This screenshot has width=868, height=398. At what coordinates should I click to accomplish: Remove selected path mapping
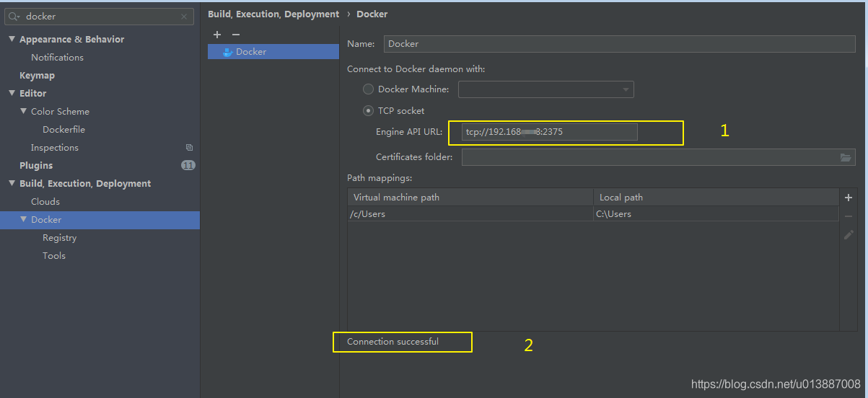coord(849,216)
